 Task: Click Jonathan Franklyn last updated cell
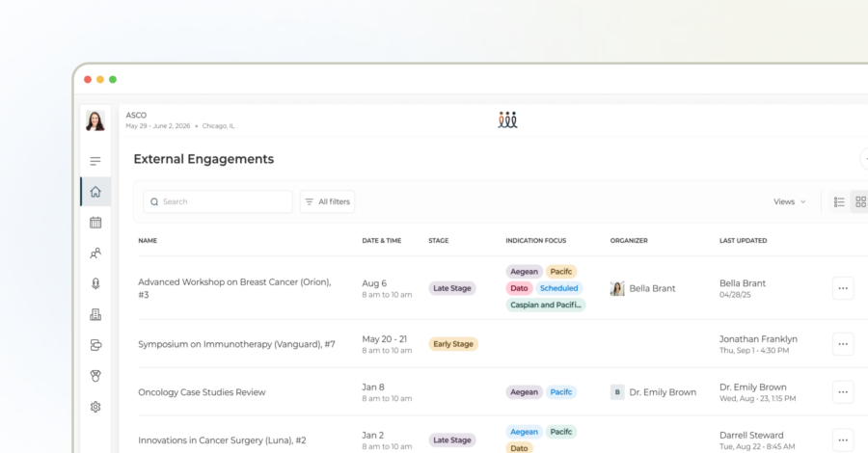click(x=758, y=344)
